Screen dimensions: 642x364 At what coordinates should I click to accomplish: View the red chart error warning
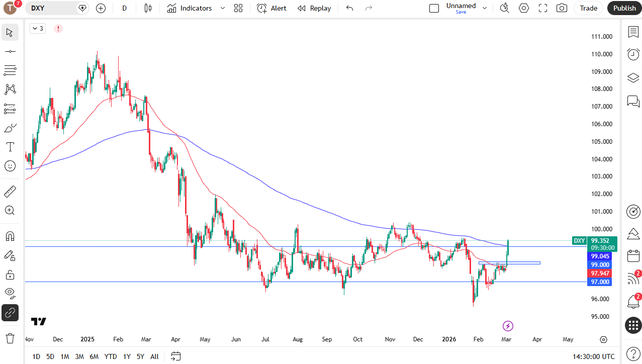(x=58, y=29)
